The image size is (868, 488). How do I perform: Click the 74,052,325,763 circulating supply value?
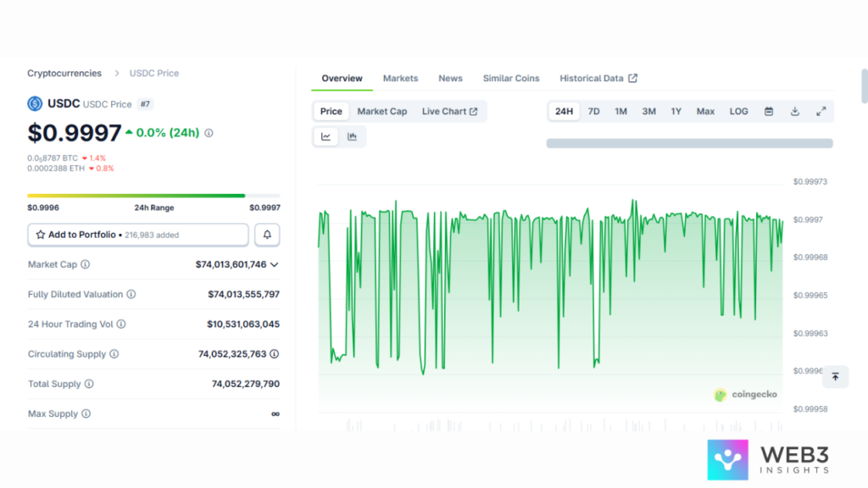(232, 354)
